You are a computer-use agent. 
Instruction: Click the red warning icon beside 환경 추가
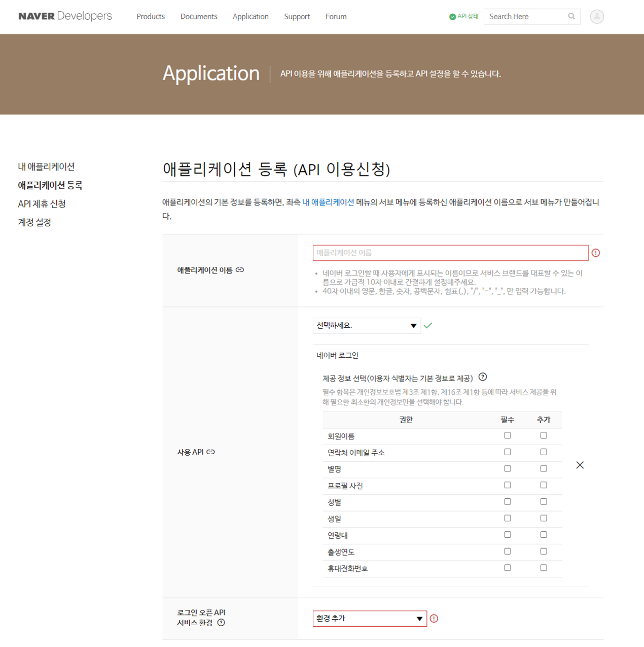pos(434,619)
